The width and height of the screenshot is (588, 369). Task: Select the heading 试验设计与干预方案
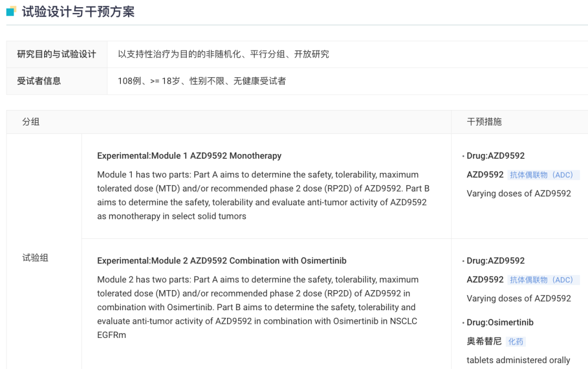coord(78,11)
